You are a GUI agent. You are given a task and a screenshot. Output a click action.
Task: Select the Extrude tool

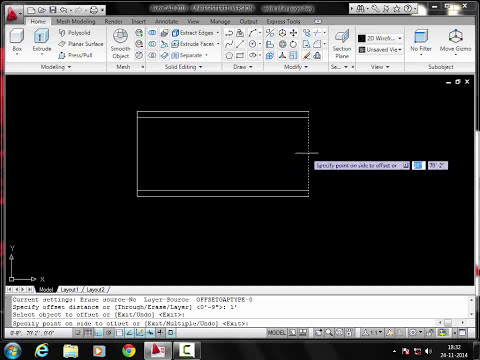point(42,40)
